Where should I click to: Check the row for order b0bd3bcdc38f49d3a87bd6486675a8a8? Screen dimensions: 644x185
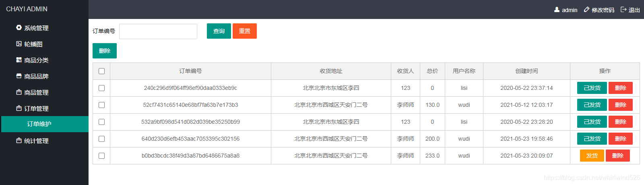point(101,156)
